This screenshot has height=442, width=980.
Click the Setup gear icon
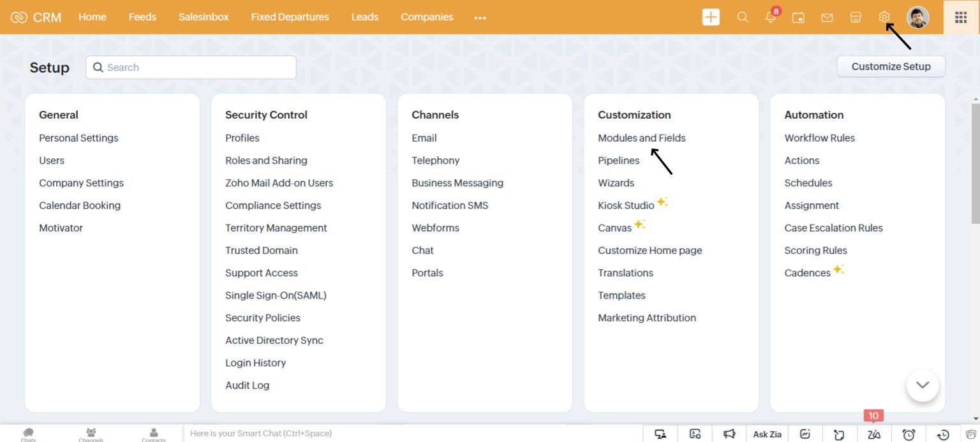tap(884, 17)
